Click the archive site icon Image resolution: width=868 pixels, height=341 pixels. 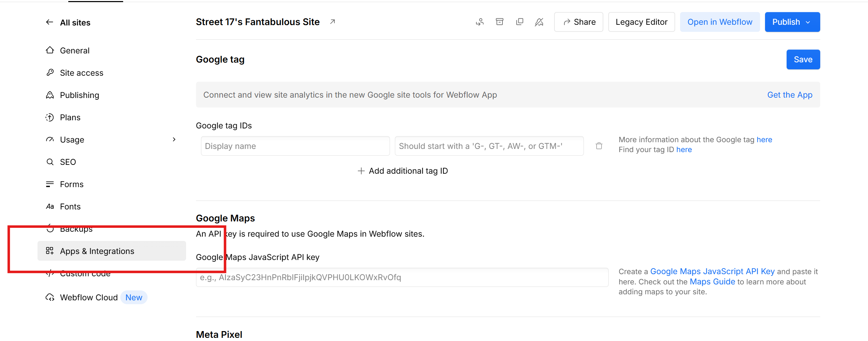click(500, 22)
